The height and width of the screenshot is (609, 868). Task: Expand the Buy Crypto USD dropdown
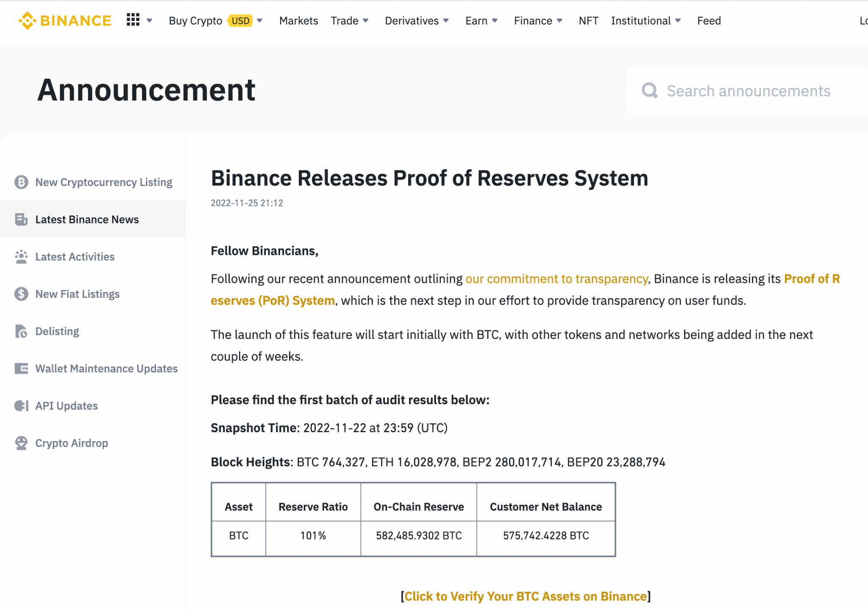[x=260, y=21]
